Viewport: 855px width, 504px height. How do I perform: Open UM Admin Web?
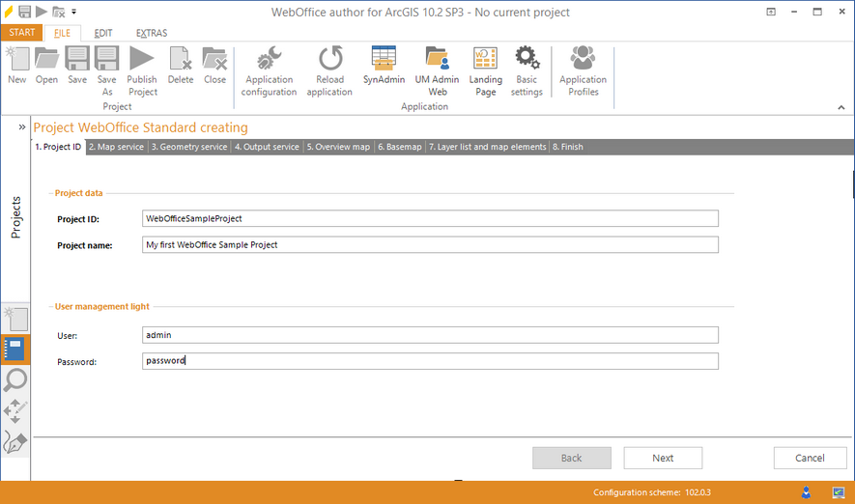pyautogui.click(x=437, y=71)
